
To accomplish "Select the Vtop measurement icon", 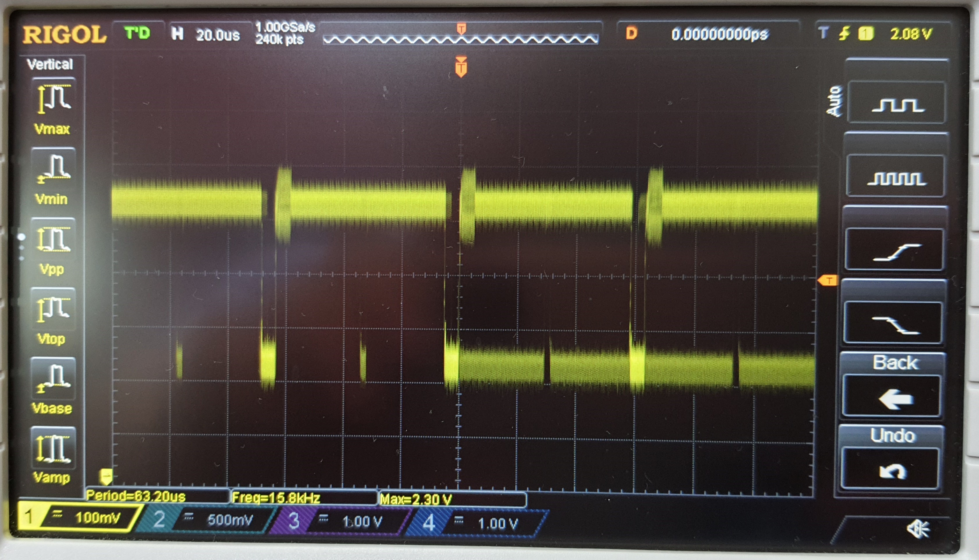I will click(53, 309).
